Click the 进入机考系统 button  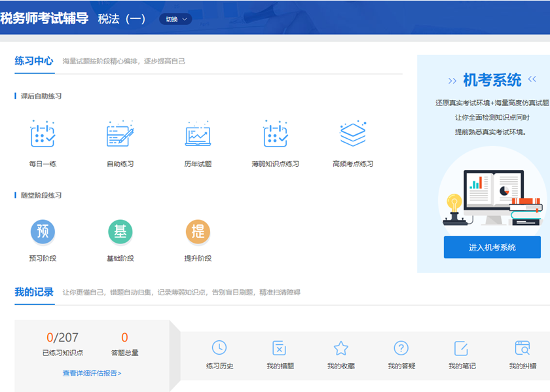[492, 247]
